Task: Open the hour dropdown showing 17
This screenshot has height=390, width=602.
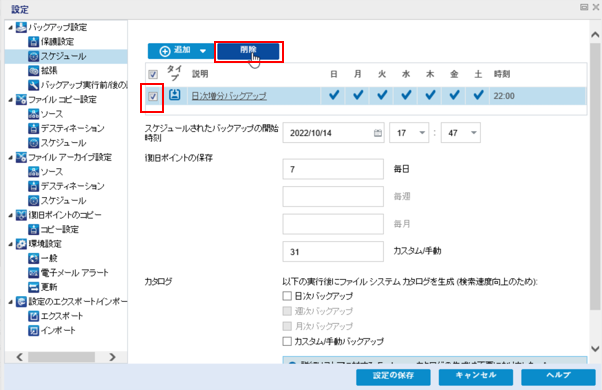Action: (422, 133)
